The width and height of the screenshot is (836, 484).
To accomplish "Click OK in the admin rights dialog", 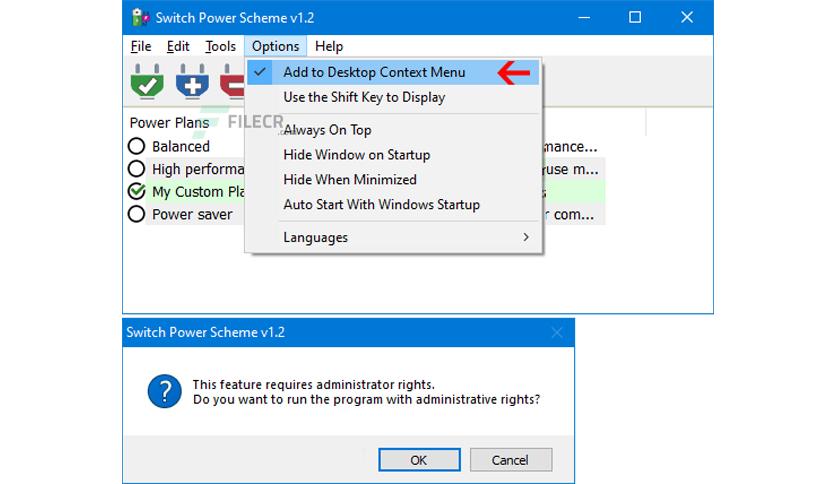I will (x=419, y=460).
